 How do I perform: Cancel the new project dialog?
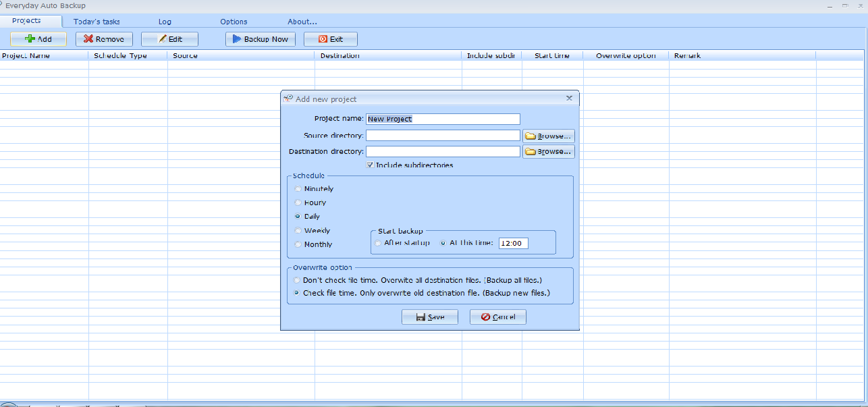pyautogui.click(x=497, y=317)
